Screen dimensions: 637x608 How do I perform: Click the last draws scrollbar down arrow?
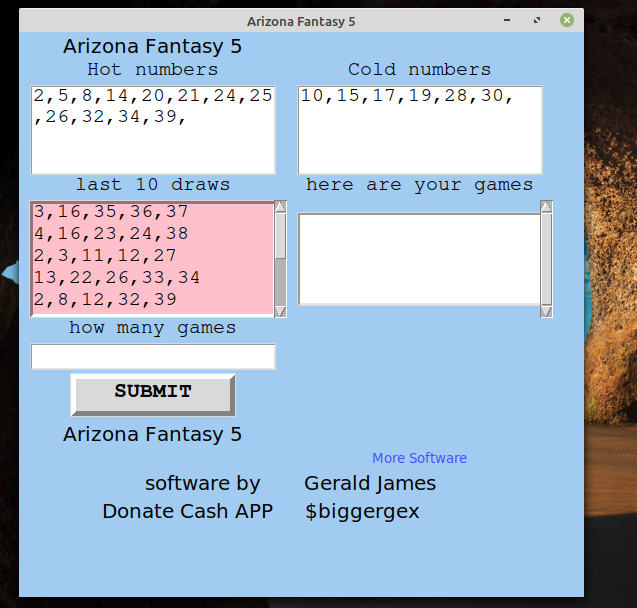280,312
